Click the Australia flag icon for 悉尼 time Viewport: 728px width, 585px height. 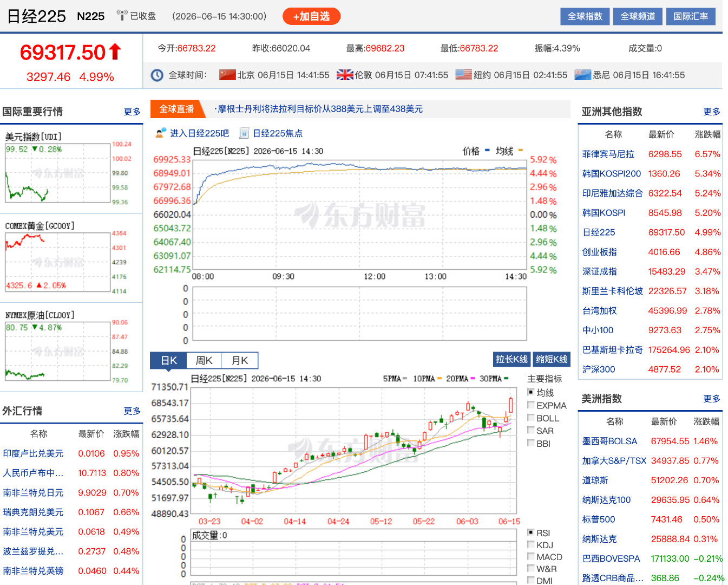pyautogui.click(x=583, y=75)
